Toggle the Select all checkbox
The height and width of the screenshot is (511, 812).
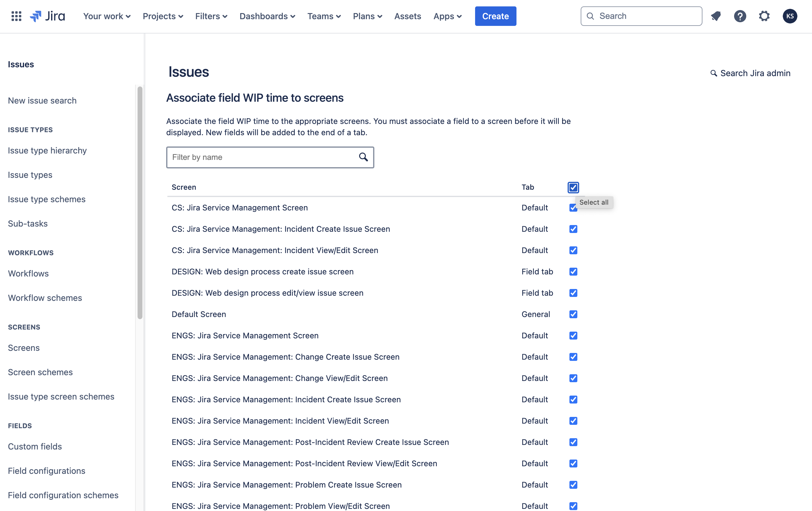tap(573, 187)
